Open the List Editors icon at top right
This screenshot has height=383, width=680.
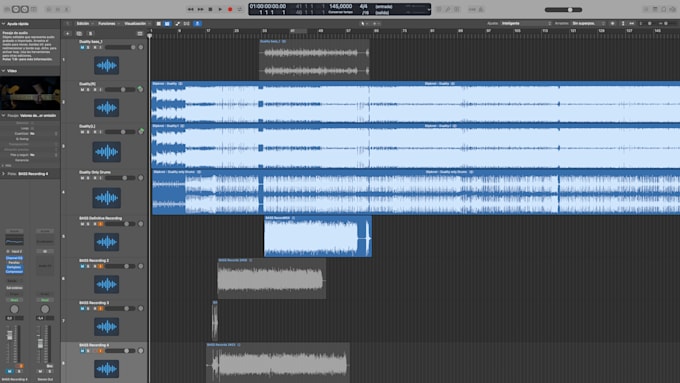[x=646, y=9]
